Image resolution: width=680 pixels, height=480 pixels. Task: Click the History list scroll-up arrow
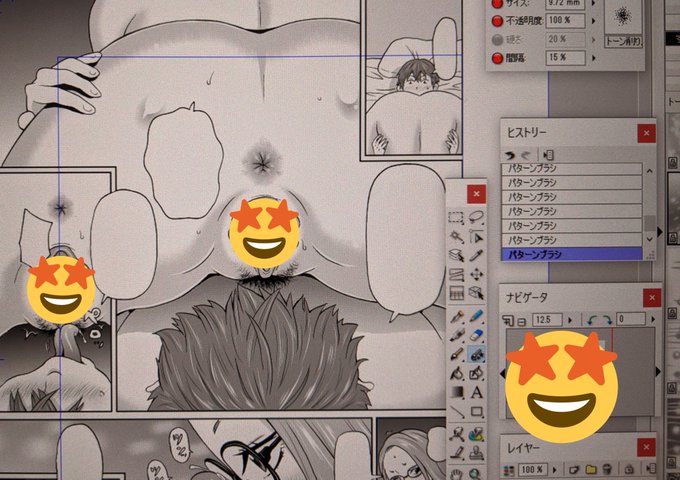tap(649, 171)
